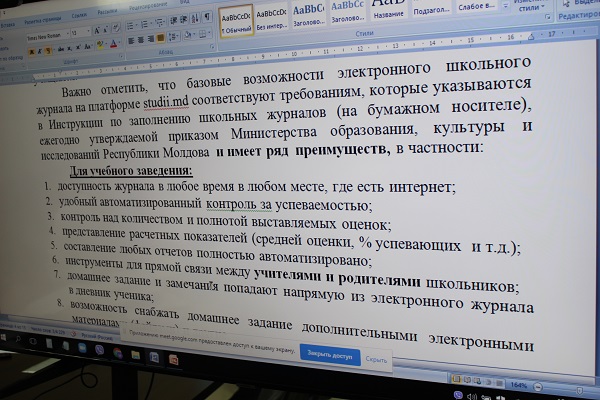The image size is (600, 400).
Task: Toggle the show paragraph marks (¶) button
Action: tap(207, 17)
